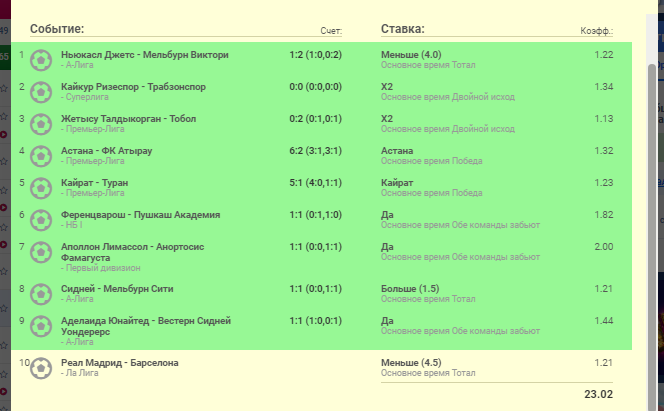Select event Сидней - Мельбурн Сити
664x411 pixels.
[117, 289]
